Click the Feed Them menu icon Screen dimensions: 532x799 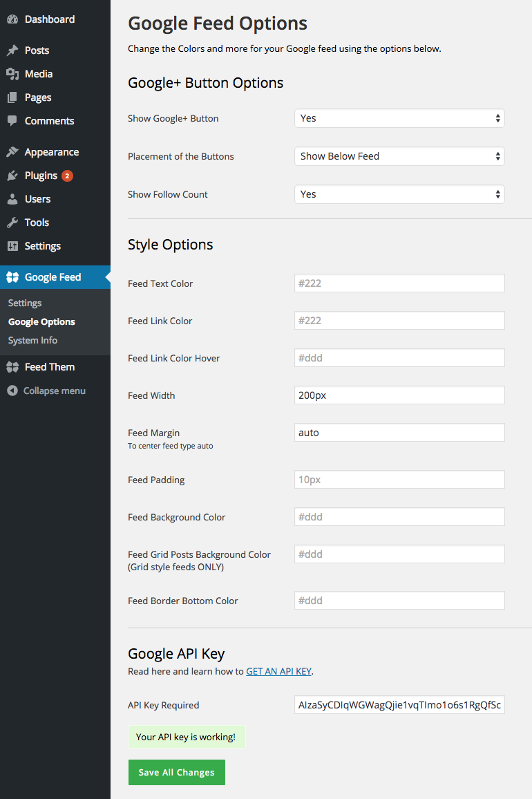(x=12, y=367)
